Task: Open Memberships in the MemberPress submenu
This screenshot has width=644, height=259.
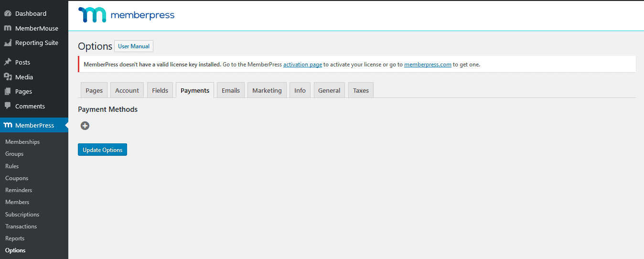Action: point(22,142)
